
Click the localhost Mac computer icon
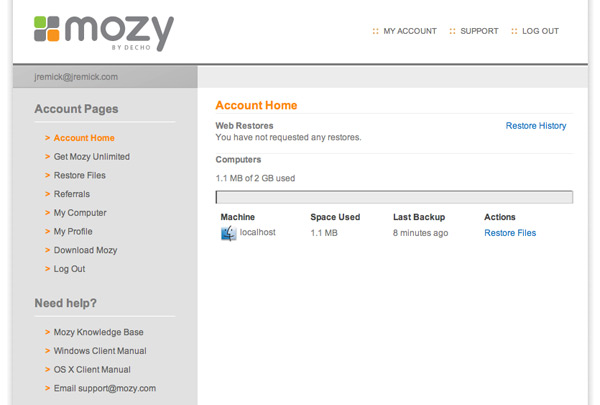tap(228, 233)
